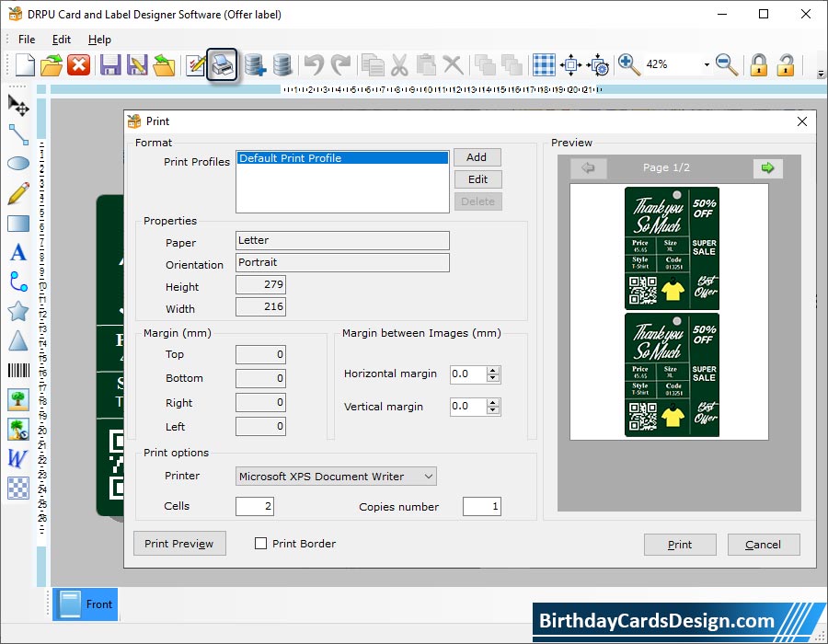Open the zoom percentage dropdown arrow
The height and width of the screenshot is (644, 828).
(707, 65)
